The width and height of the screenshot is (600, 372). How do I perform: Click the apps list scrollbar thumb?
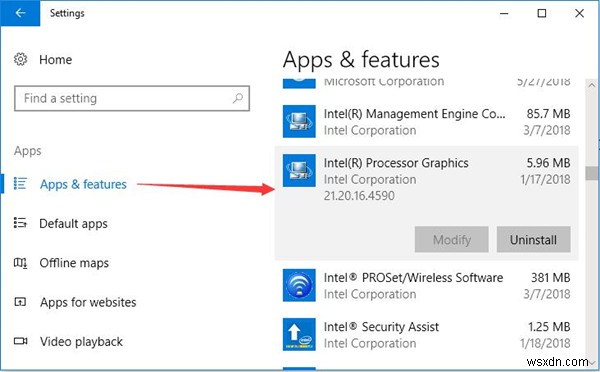click(592, 173)
